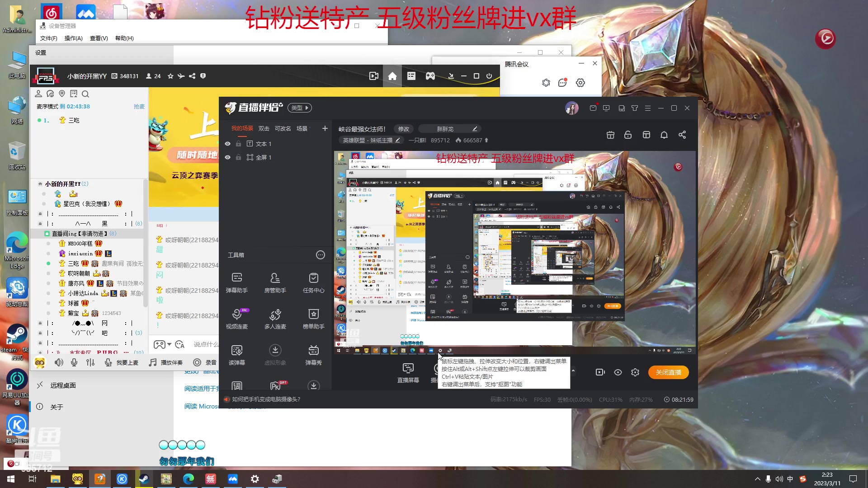The height and width of the screenshot is (488, 868).
Task: Open the audio mixer sliders in YY
Action: (90, 362)
